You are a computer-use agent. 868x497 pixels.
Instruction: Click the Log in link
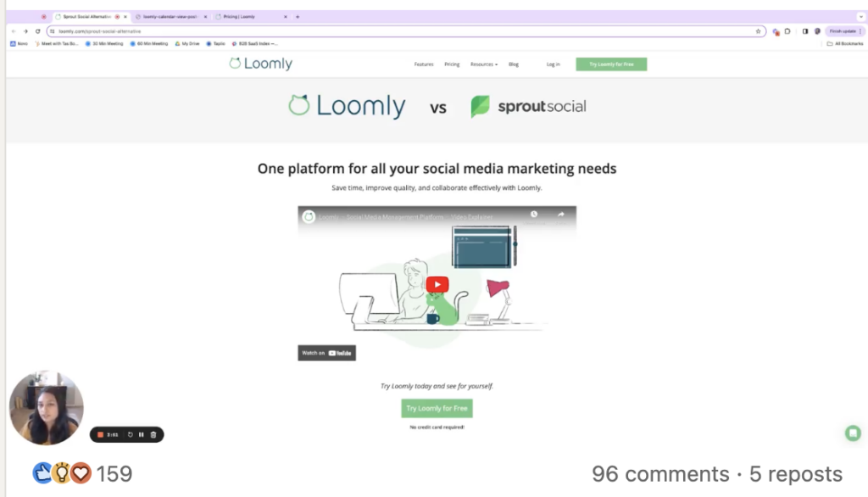(x=553, y=64)
